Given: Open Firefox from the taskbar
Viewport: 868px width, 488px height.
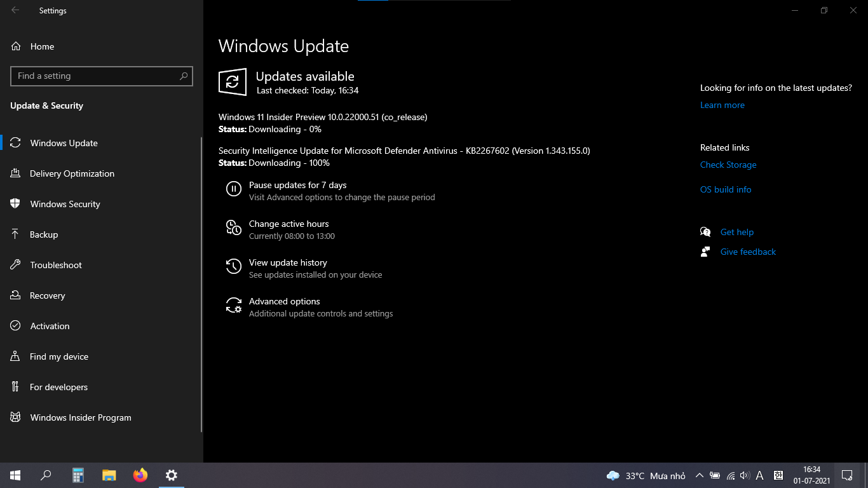Looking at the screenshot, I should click(140, 475).
